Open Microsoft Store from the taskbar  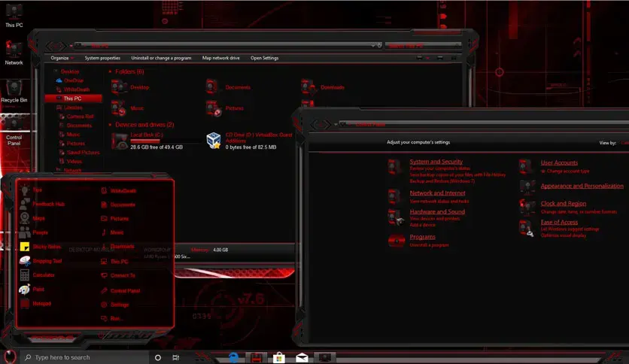(x=279, y=357)
